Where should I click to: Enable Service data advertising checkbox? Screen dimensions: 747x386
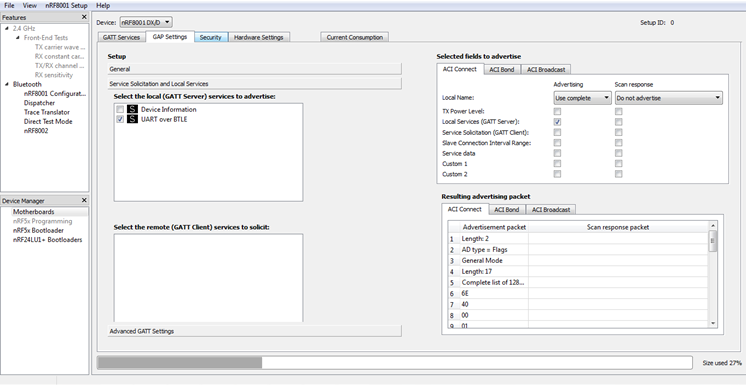click(x=557, y=153)
